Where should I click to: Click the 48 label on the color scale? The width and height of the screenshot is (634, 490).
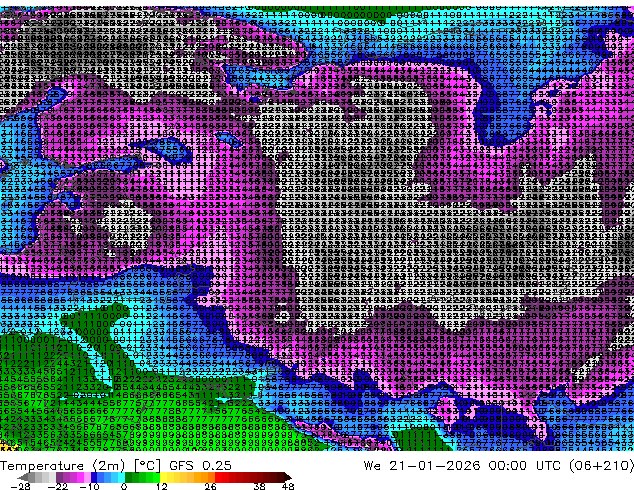pos(288,486)
